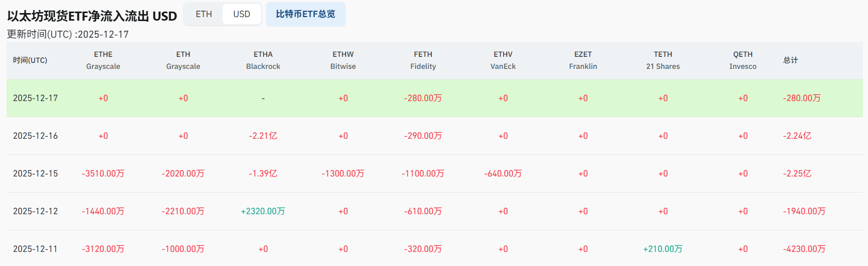Click the 时间(UTC) column header
Viewport: 868px width, 266px height.
tap(30, 60)
